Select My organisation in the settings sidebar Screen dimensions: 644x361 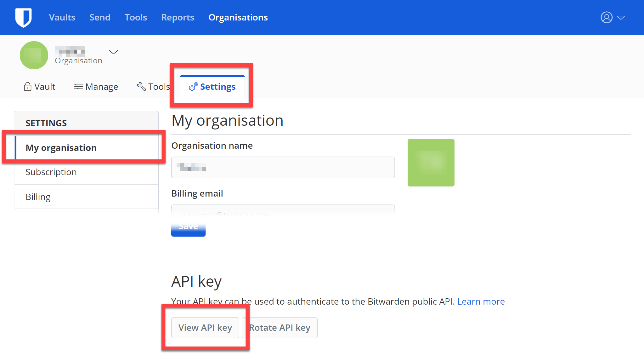86,148
